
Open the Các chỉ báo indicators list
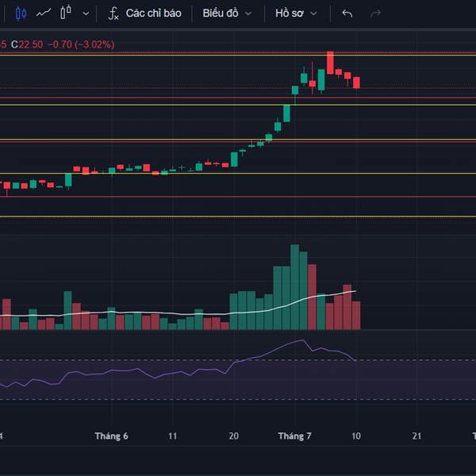[153, 13]
